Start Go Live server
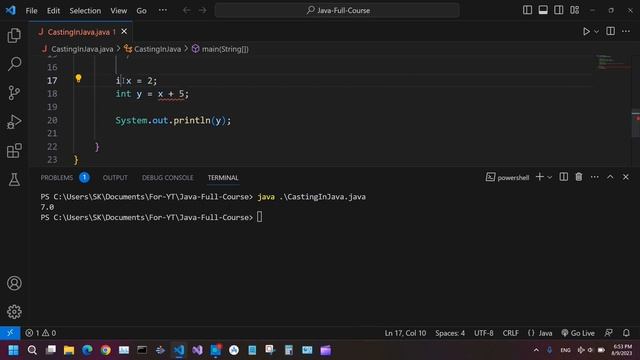 [578, 333]
